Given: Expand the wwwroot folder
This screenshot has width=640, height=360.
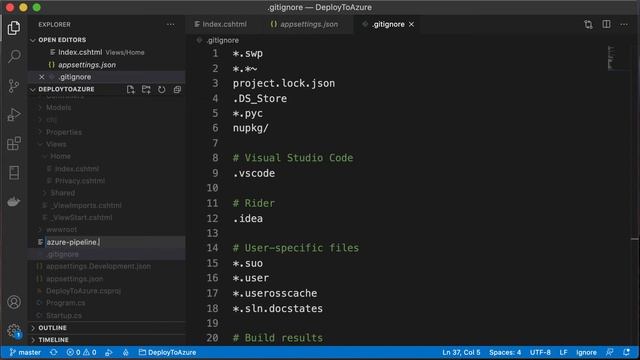Looking at the screenshot, I should [61, 229].
